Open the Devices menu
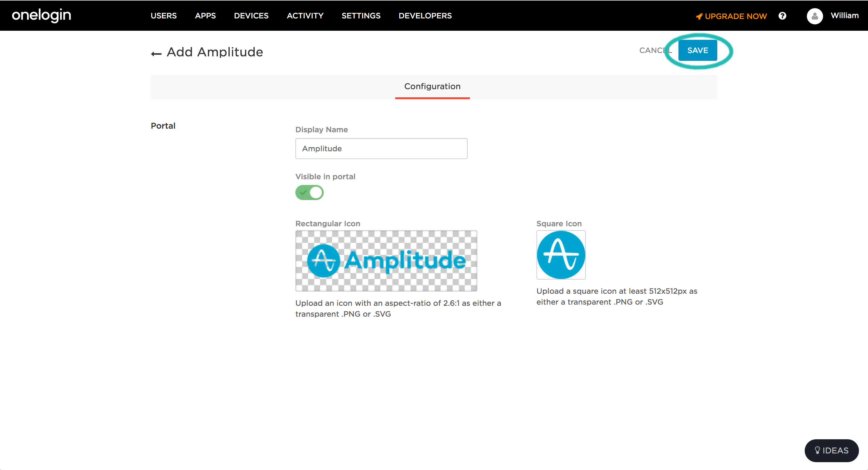Screen dimensions: 868x470 [251, 16]
